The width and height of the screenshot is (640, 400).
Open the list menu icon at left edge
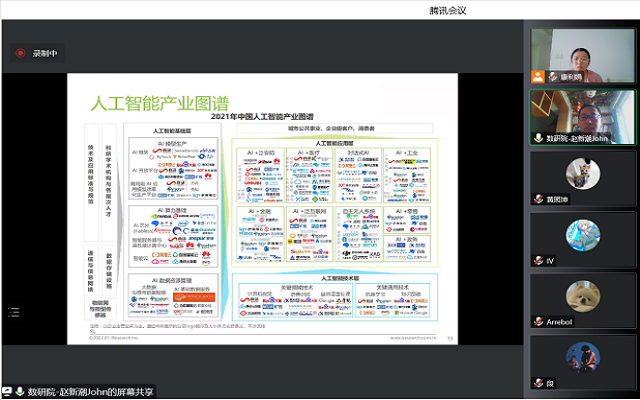tap(13, 313)
